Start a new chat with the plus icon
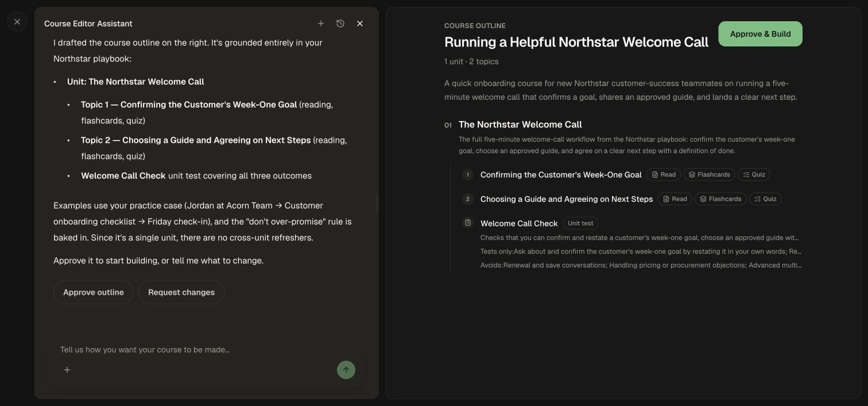 [x=321, y=24]
